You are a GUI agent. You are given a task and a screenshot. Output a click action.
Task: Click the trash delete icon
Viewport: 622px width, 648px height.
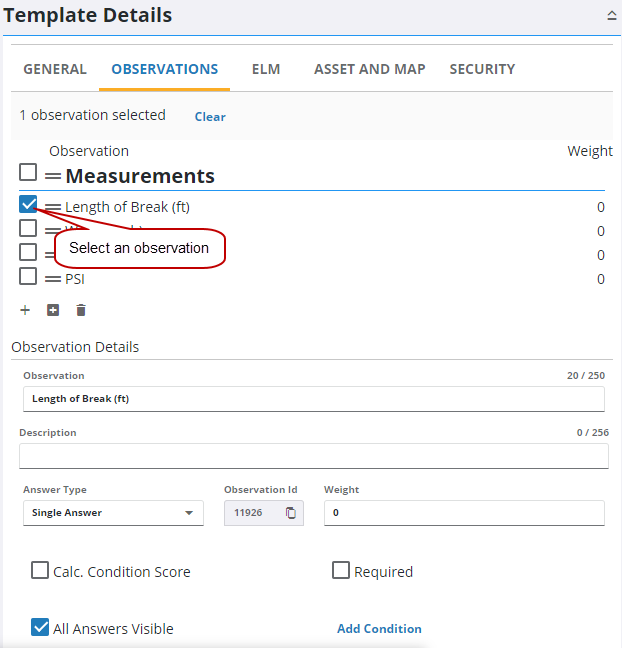(x=81, y=310)
